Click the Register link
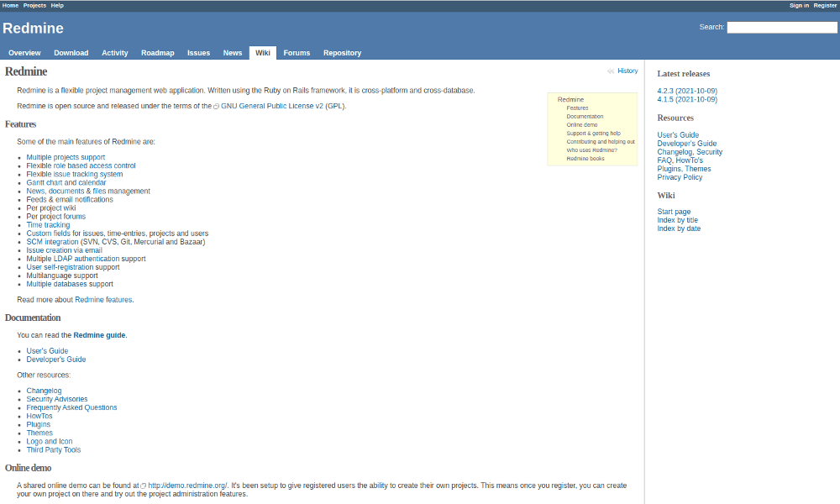Viewport: 840px width, 504px height. (825, 5)
